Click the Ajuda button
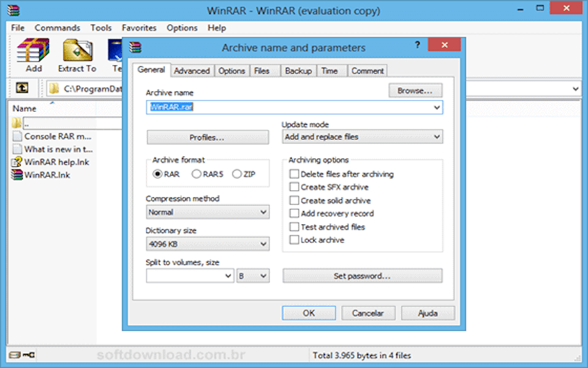588x368 pixels. [x=428, y=313]
